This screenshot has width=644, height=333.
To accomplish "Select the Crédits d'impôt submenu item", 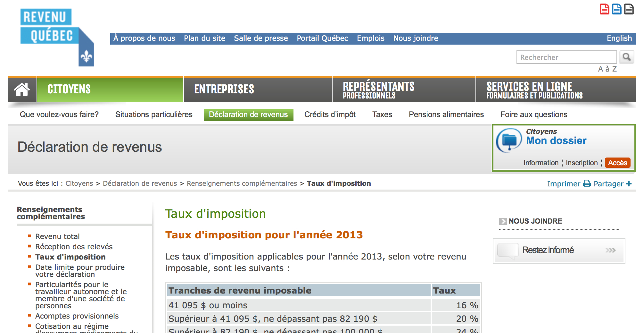I will (330, 115).
